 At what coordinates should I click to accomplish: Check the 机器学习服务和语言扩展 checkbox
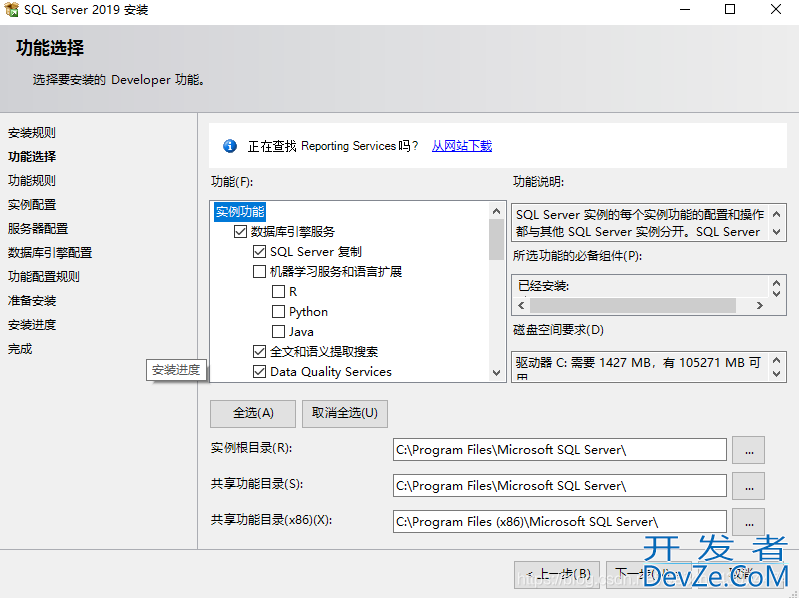click(x=259, y=271)
